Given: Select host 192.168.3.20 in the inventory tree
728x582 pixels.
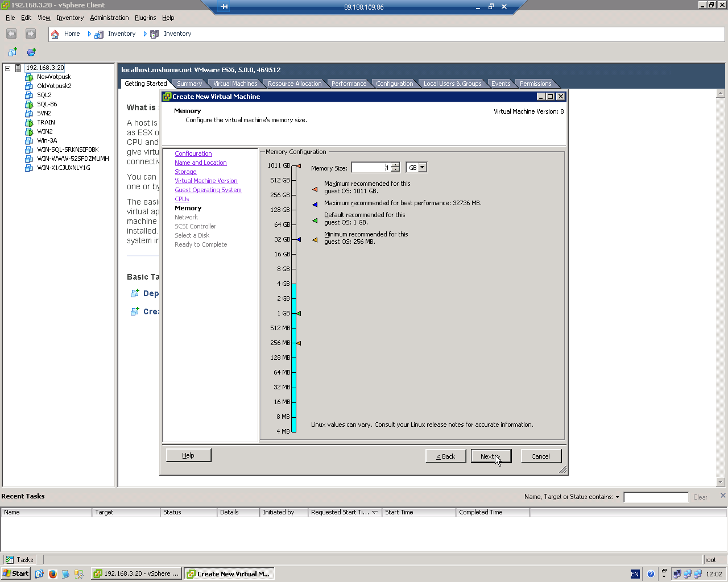Looking at the screenshot, I should 45,68.
